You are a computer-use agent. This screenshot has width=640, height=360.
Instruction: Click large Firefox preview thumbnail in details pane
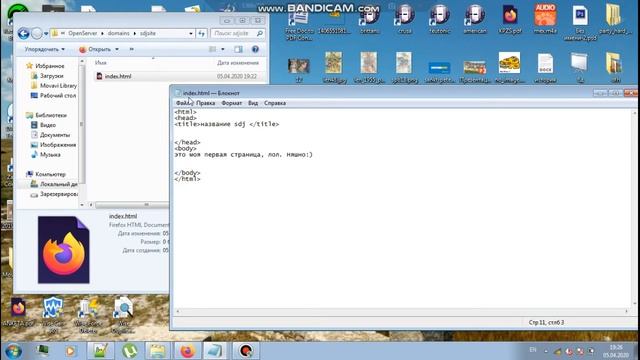click(64, 250)
